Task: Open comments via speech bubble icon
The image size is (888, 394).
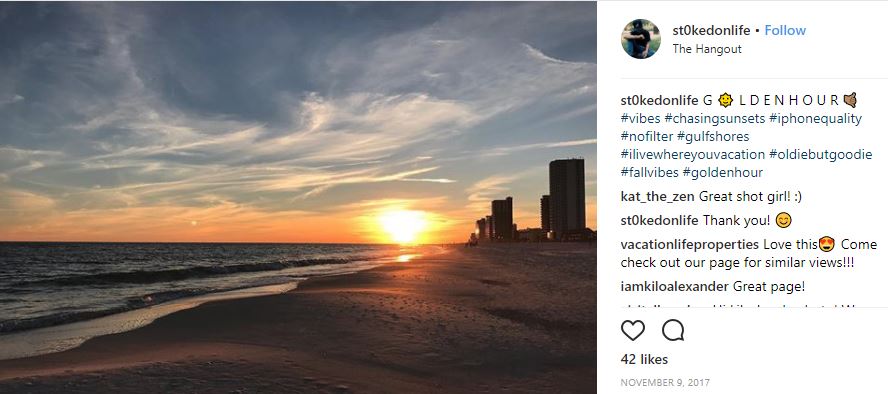Action: [673, 330]
